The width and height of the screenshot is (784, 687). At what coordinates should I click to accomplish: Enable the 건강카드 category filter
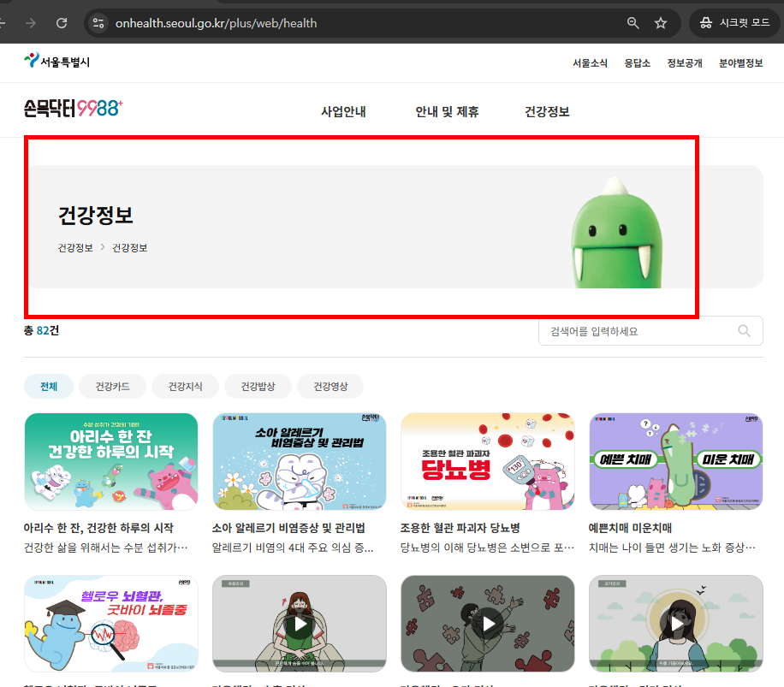[x=111, y=386]
